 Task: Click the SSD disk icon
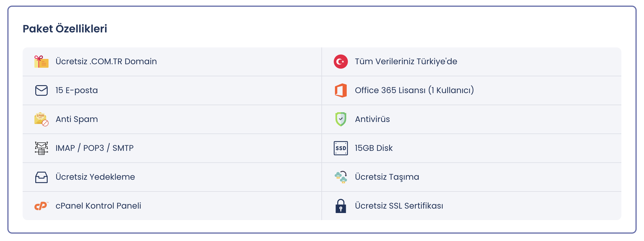click(x=341, y=148)
